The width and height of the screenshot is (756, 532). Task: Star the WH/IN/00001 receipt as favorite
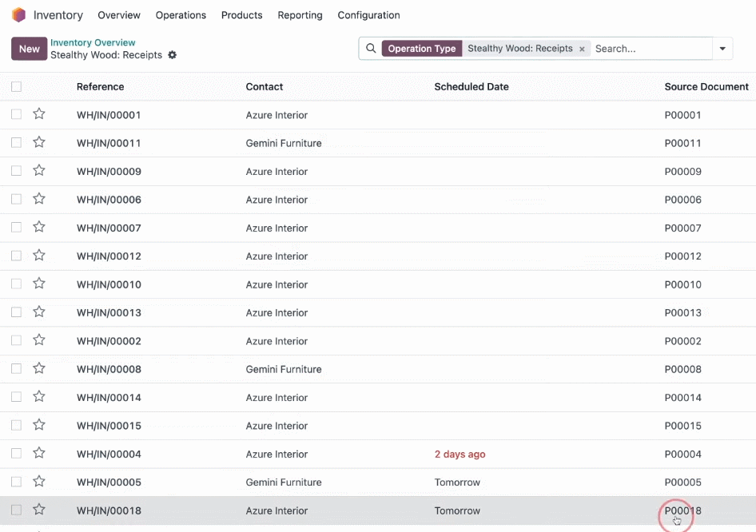pos(39,114)
